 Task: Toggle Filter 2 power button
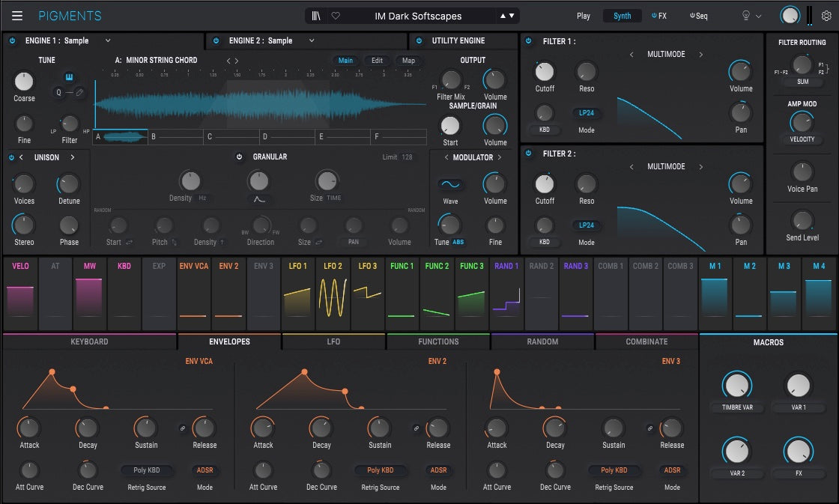pos(528,154)
